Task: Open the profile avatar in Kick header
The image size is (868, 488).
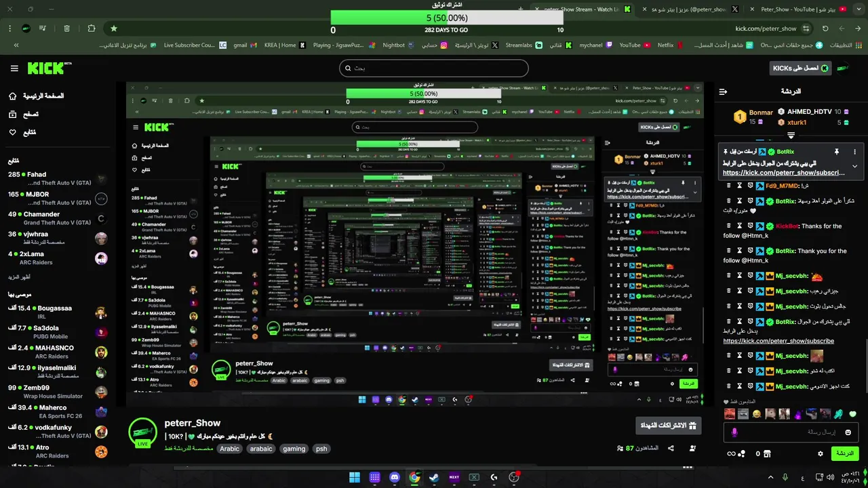Action: (843, 68)
